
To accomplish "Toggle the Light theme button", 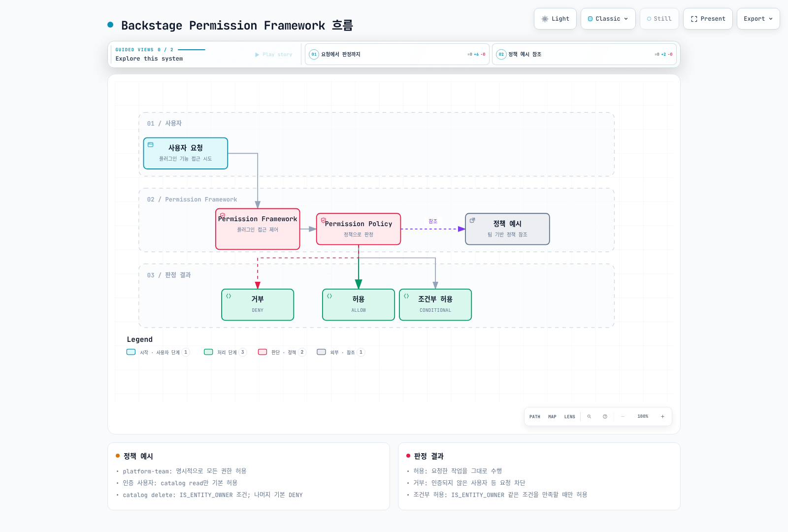I will tap(555, 19).
